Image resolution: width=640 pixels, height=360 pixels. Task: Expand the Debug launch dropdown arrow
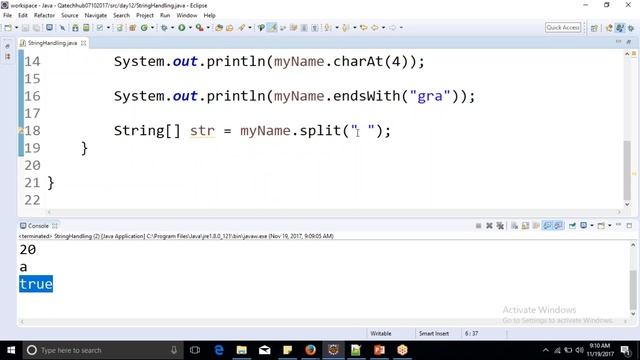pos(172,28)
